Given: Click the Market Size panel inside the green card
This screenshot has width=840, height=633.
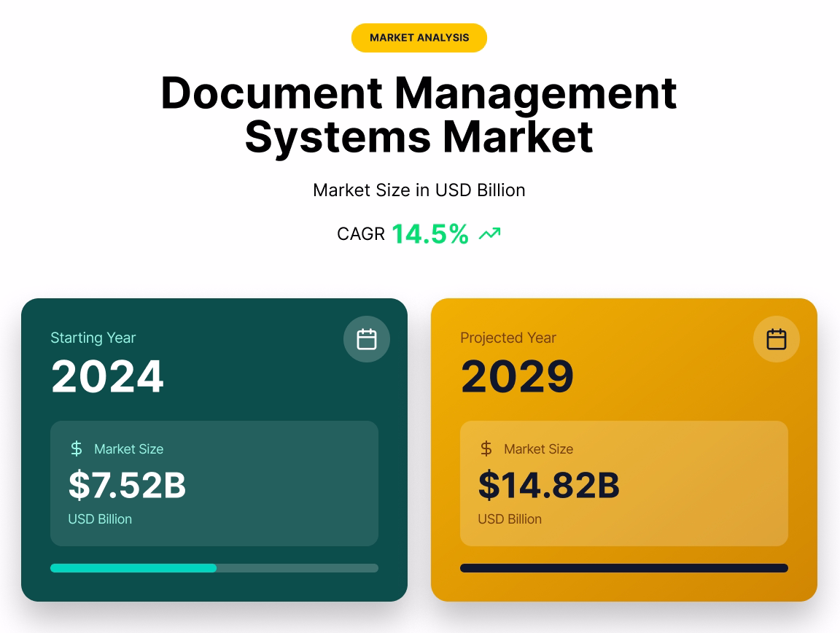Looking at the screenshot, I should [x=214, y=483].
